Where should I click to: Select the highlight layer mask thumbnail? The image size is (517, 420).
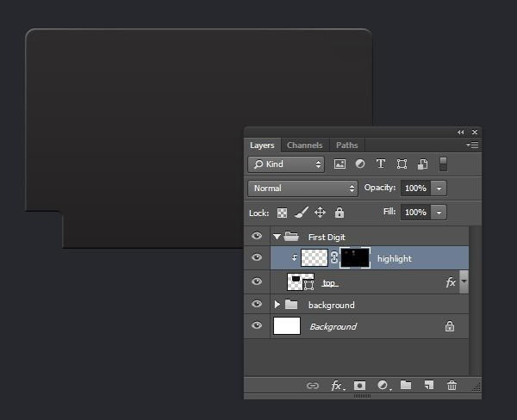[x=354, y=257]
